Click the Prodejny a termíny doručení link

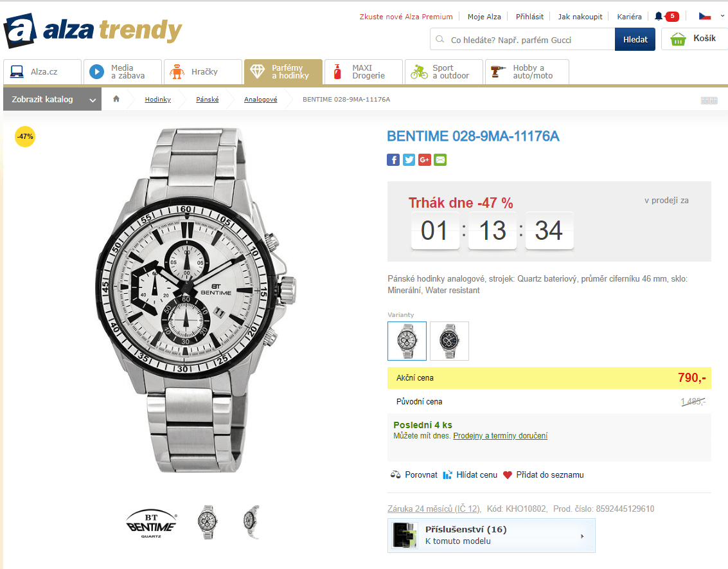pyautogui.click(x=500, y=435)
